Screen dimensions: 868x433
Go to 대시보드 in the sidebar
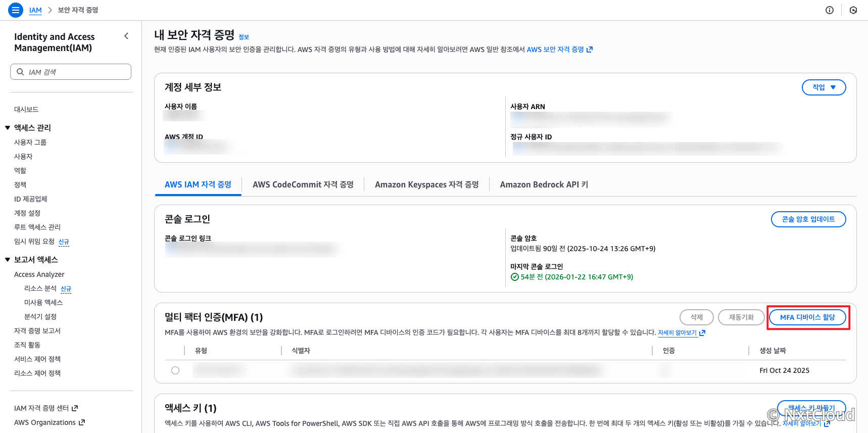tap(26, 110)
